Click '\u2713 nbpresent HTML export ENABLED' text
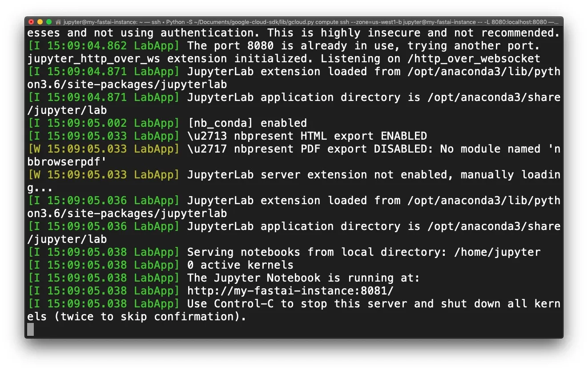Image resolution: width=588 pixels, height=371 pixels. 307,136
